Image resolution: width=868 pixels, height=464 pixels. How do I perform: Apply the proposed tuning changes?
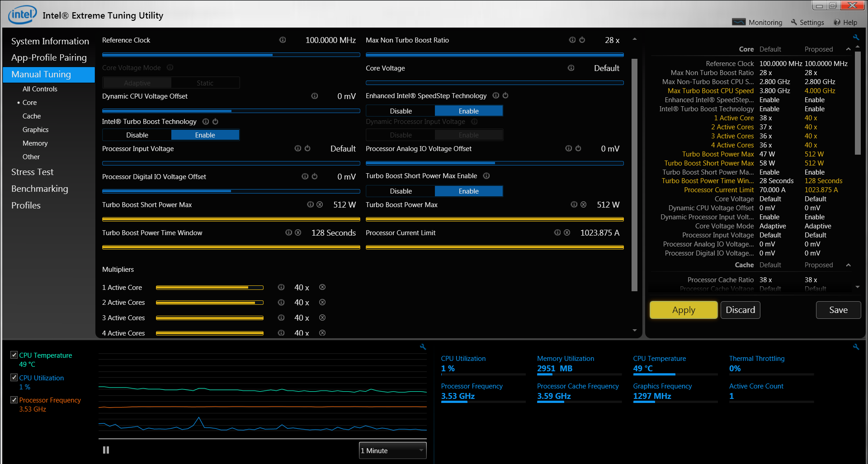click(x=683, y=310)
